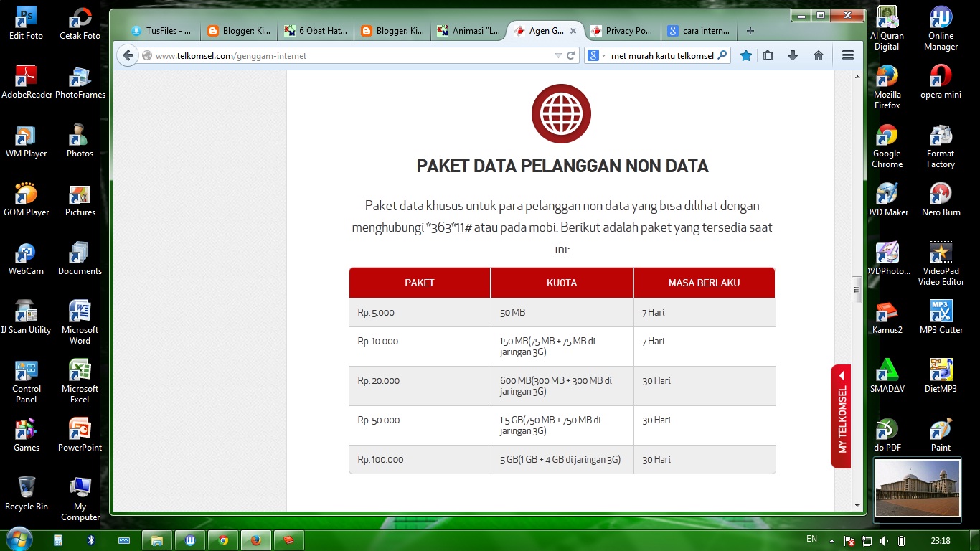The image size is (980, 551).
Task: Select the opera mini desktop icon
Action: pyautogui.click(x=941, y=82)
